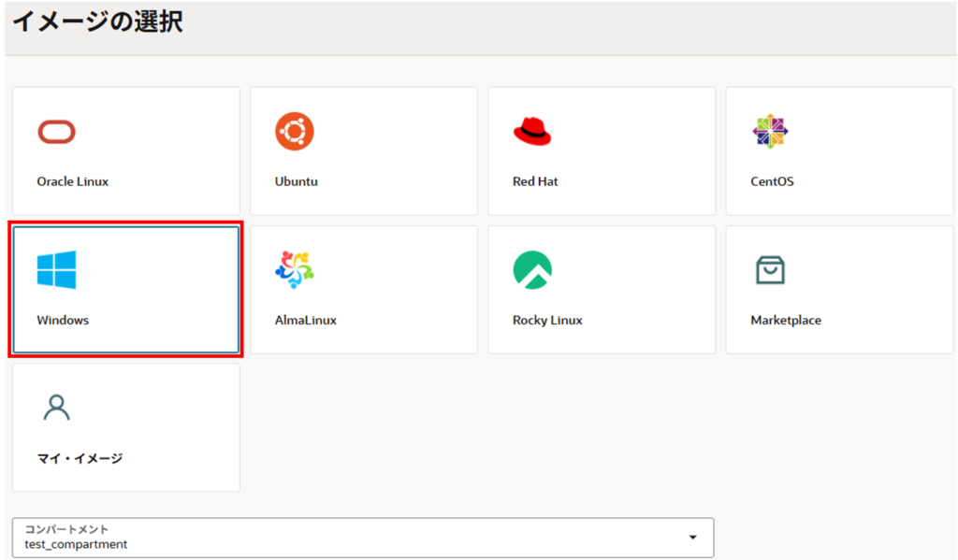The image size is (958, 560).
Task: Click the AlmaLinux multicolor logo icon
Action: [x=294, y=270]
